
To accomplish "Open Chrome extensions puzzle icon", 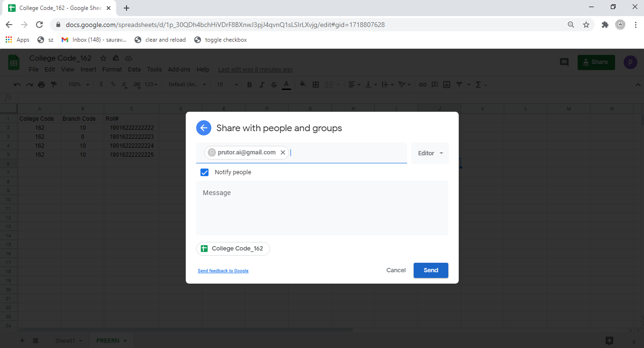I will tap(605, 25).
